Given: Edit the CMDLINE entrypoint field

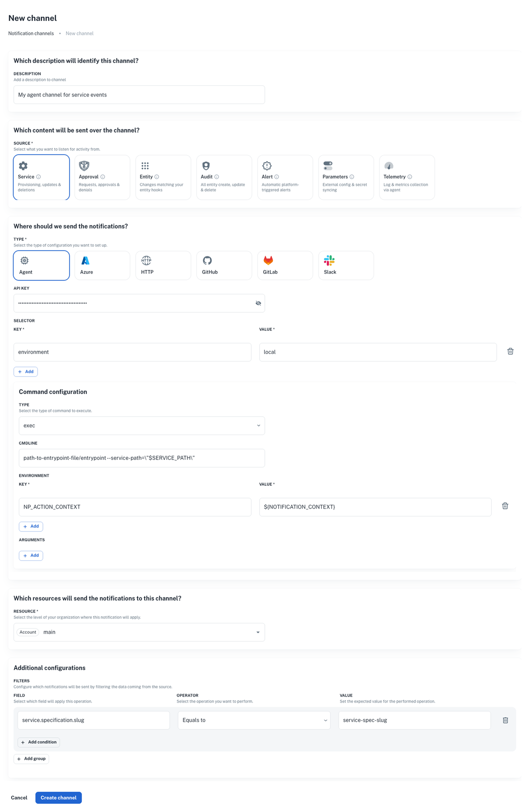Looking at the screenshot, I should (x=142, y=458).
